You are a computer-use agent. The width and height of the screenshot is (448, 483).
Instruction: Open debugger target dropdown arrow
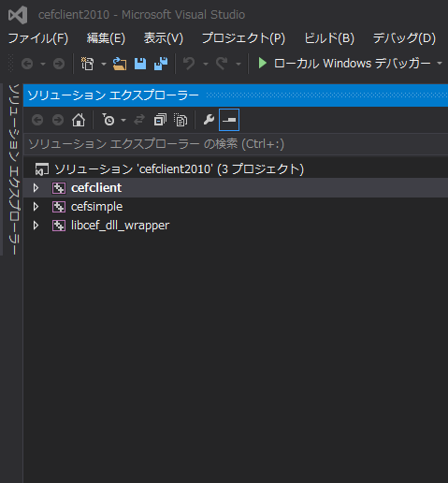pos(440,64)
